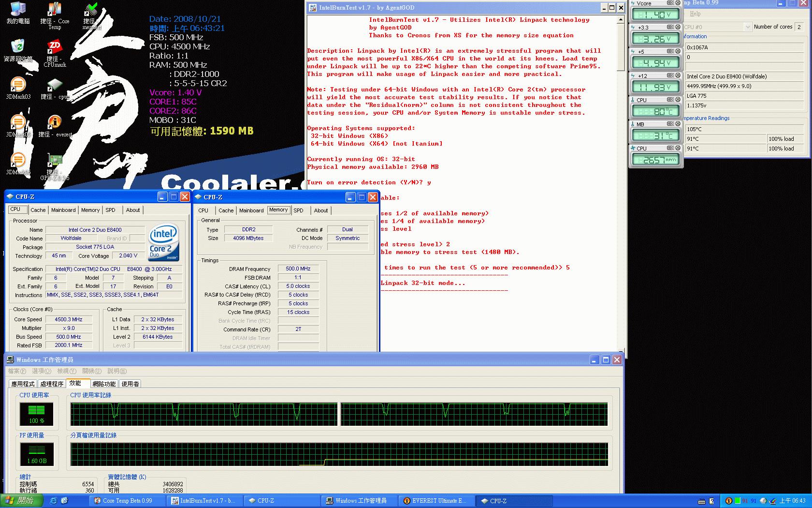Image resolution: width=812 pixels, height=508 pixels.
Task: Open 選項(O) menu in Task Manager
Action: (42, 371)
